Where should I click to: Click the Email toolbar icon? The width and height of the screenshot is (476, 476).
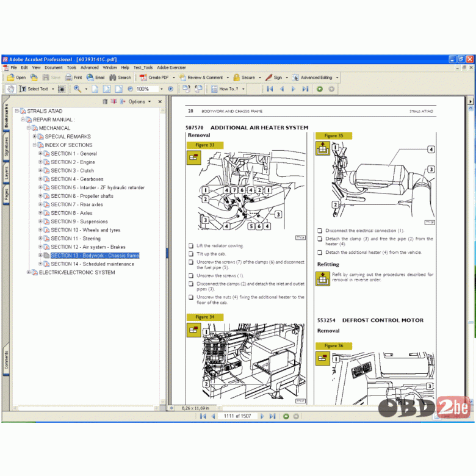(90, 78)
